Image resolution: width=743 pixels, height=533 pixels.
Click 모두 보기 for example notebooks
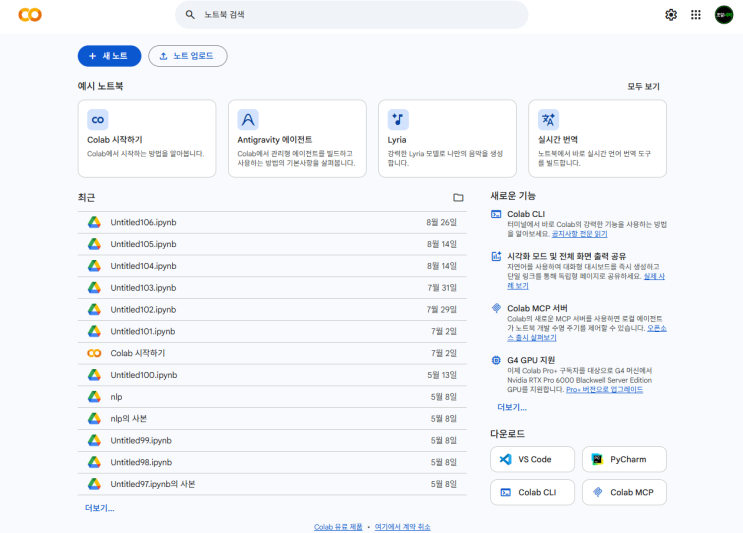pyautogui.click(x=643, y=86)
